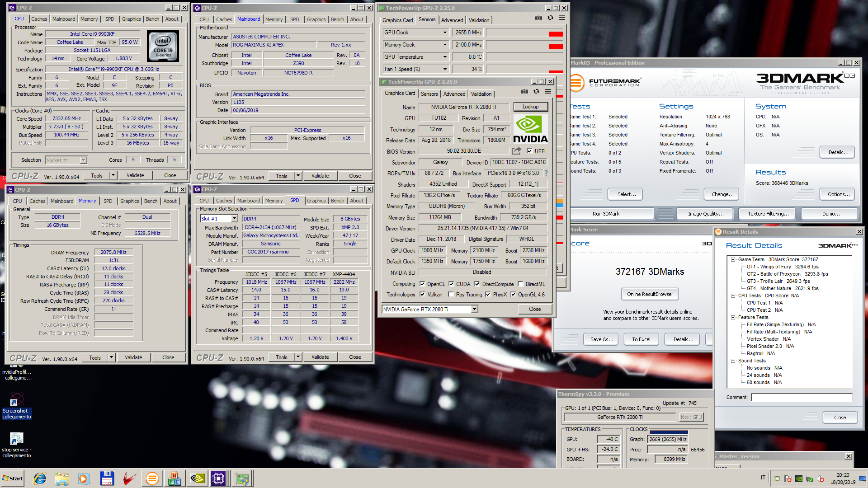Open Screenshot shortcut on desktop
This screenshot has width=868, height=488.
[x=17, y=406]
